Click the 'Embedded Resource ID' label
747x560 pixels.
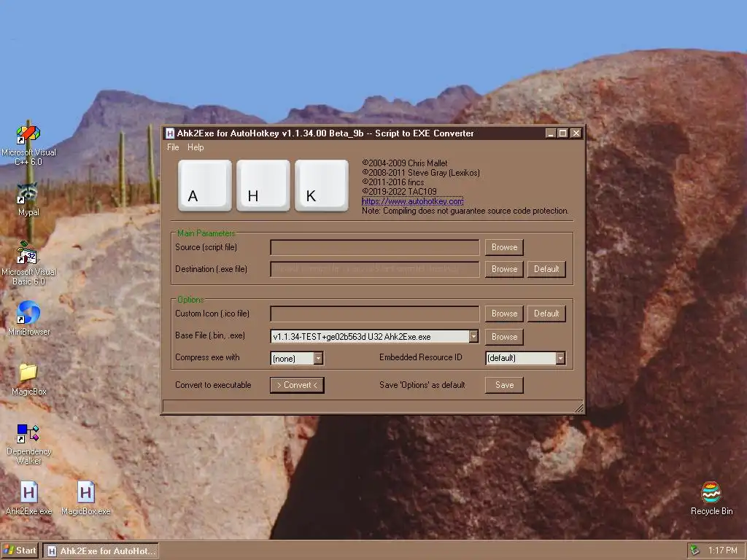(421, 357)
